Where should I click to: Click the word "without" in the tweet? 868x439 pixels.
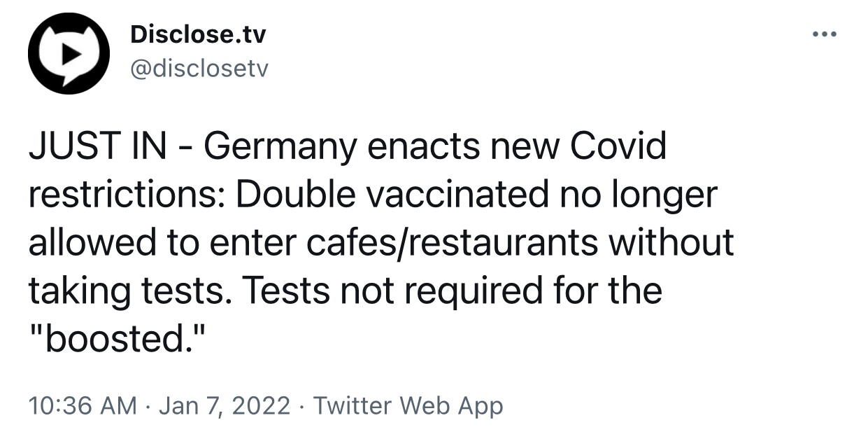[671, 242]
